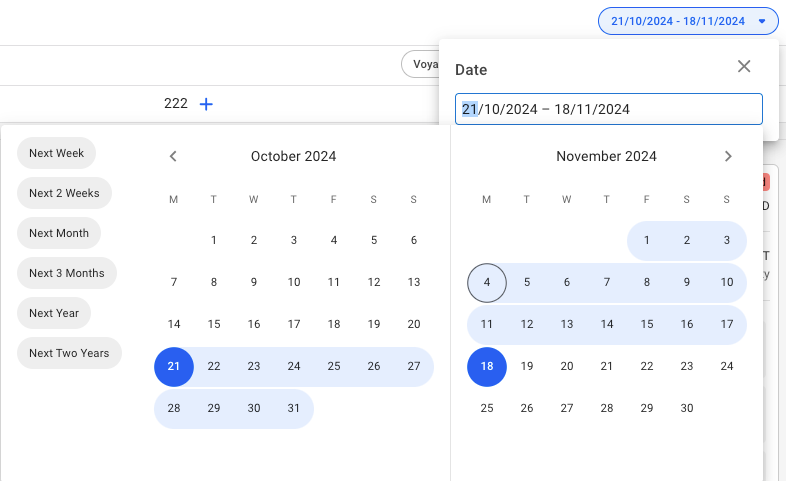Select the Next Week preset
786x481 pixels.
pyautogui.click(x=56, y=153)
